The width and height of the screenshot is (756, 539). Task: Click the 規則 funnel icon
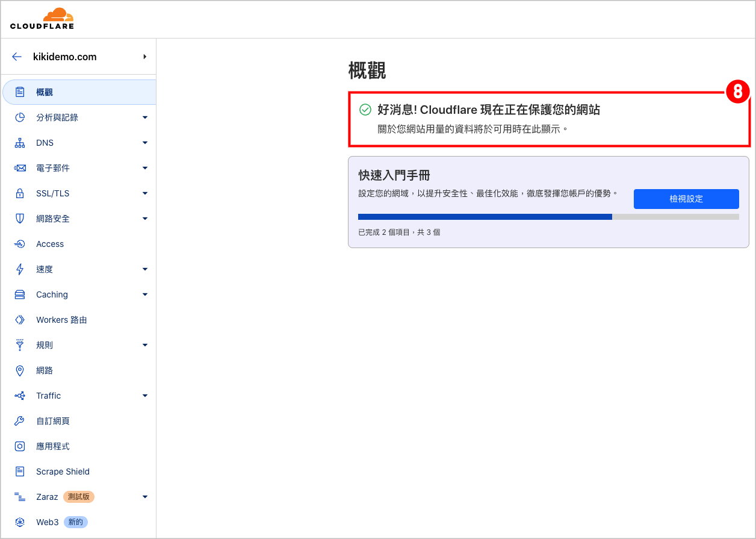click(x=20, y=345)
